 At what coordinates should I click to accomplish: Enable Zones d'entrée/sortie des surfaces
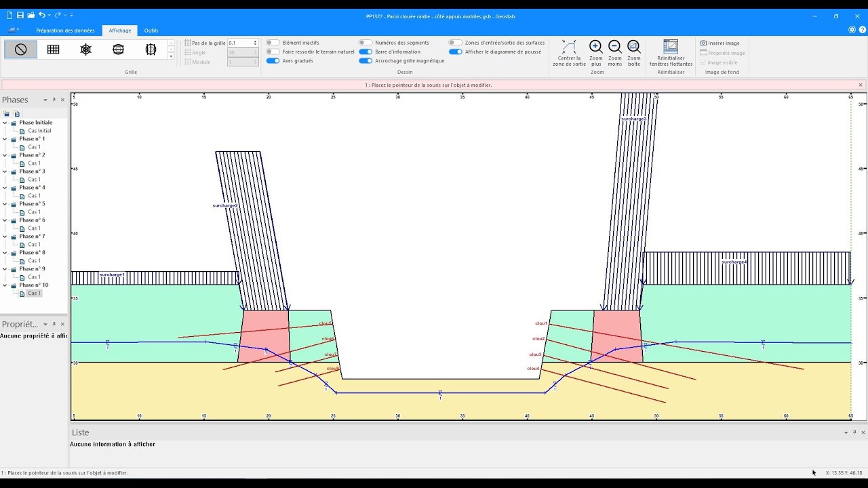(x=456, y=43)
